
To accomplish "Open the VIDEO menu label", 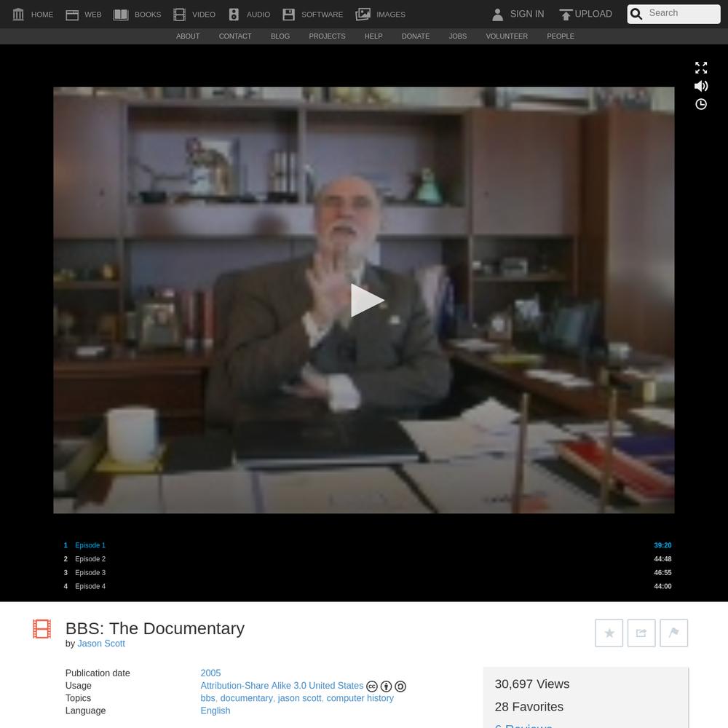I will pyautogui.click(x=204, y=15).
